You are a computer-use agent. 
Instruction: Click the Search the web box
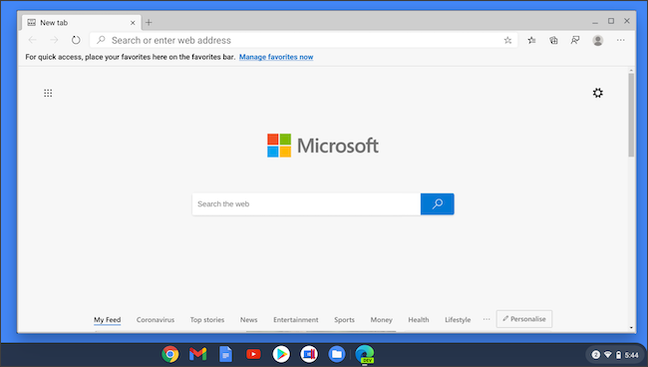point(306,204)
